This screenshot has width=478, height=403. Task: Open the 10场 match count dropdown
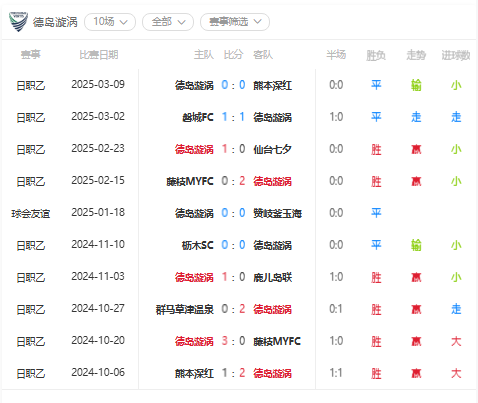pos(110,22)
